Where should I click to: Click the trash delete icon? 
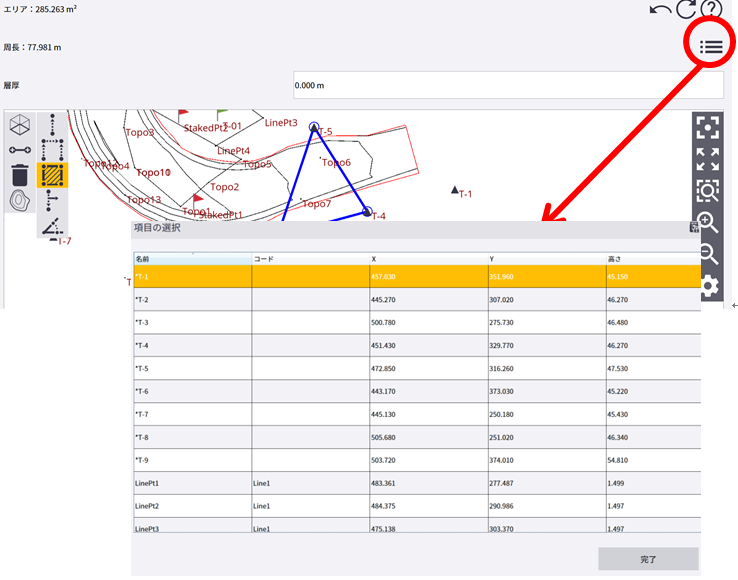(19, 175)
